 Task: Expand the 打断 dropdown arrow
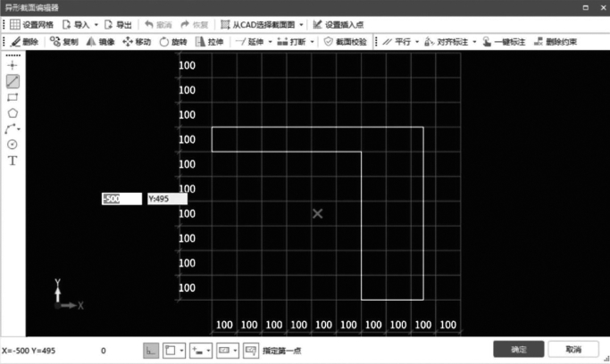pyautogui.click(x=312, y=42)
